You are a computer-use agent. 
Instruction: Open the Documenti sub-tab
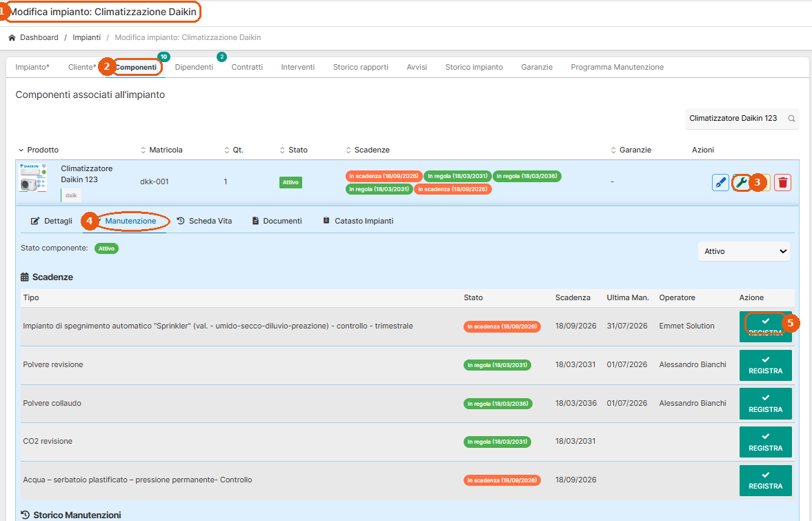(277, 221)
